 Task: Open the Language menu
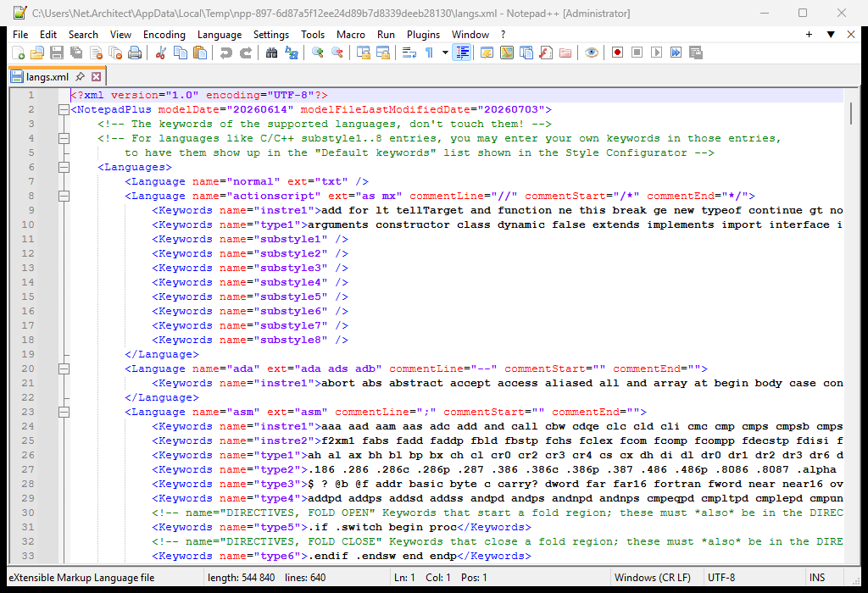tap(220, 34)
